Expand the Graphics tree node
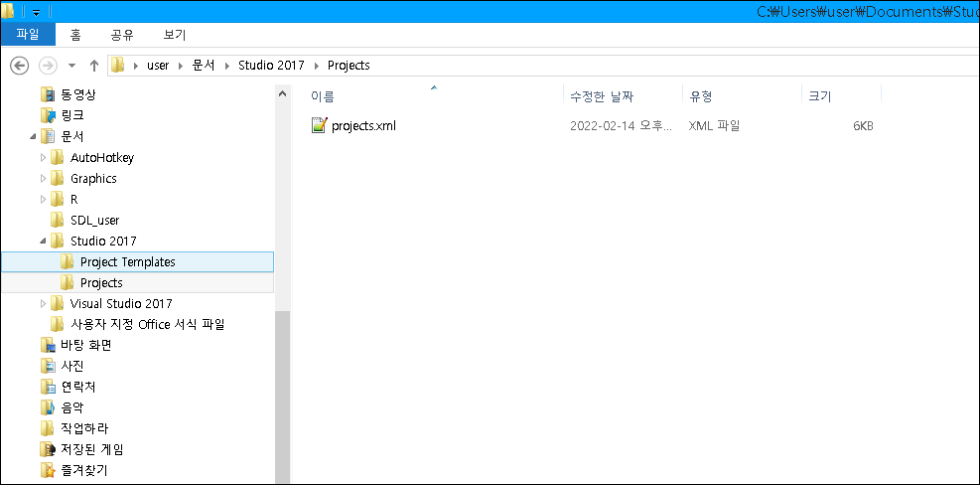This screenshot has width=980, height=485. (43, 178)
